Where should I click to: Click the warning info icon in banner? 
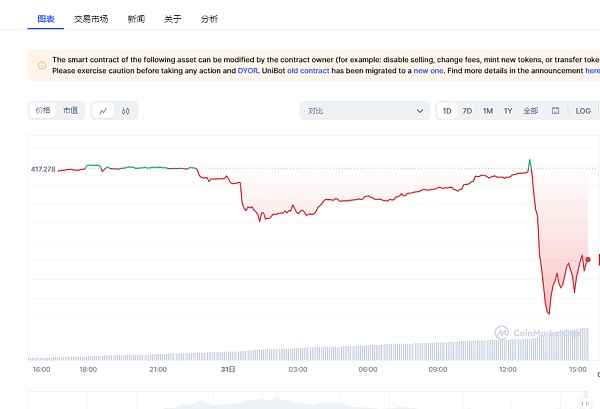(41, 66)
